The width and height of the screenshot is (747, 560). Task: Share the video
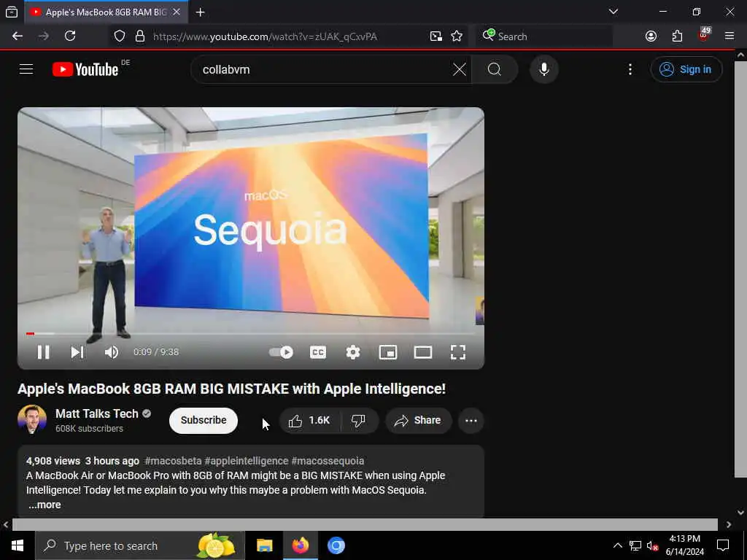pos(418,421)
